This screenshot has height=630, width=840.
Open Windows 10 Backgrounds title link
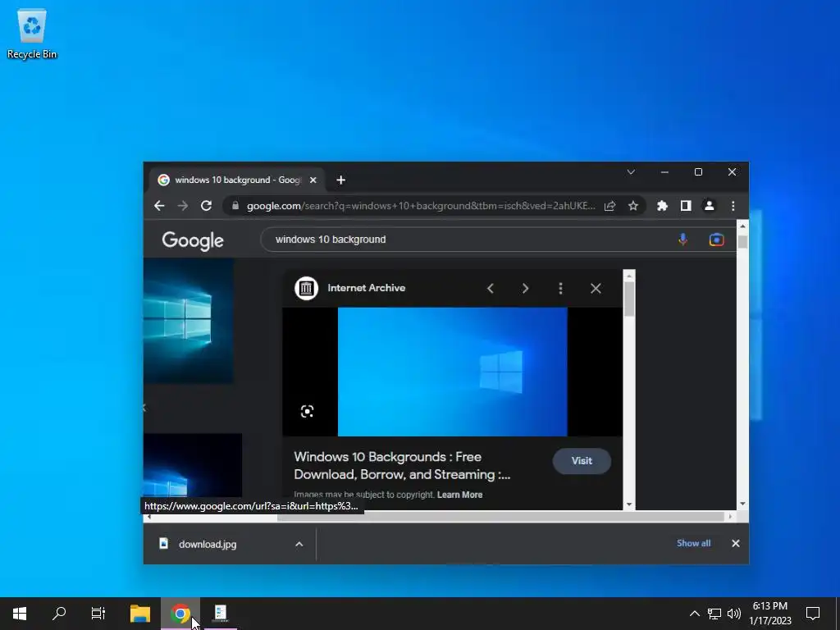tap(402, 466)
